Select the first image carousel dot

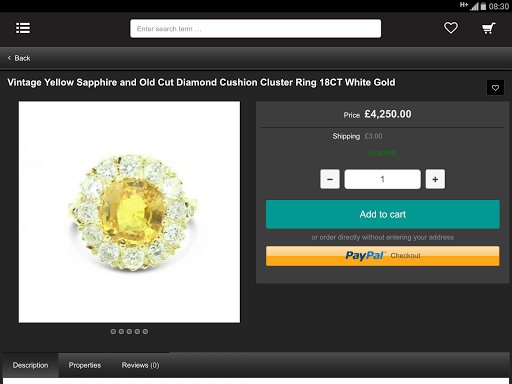coord(113,331)
